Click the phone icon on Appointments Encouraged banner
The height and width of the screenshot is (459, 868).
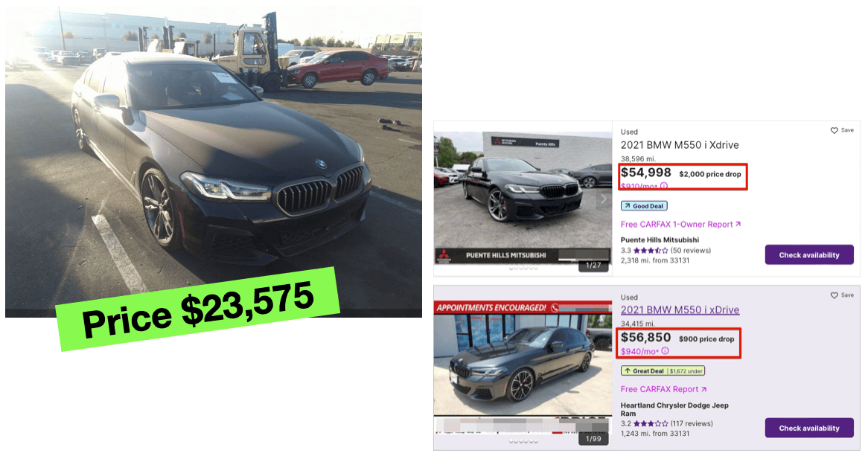555,308
